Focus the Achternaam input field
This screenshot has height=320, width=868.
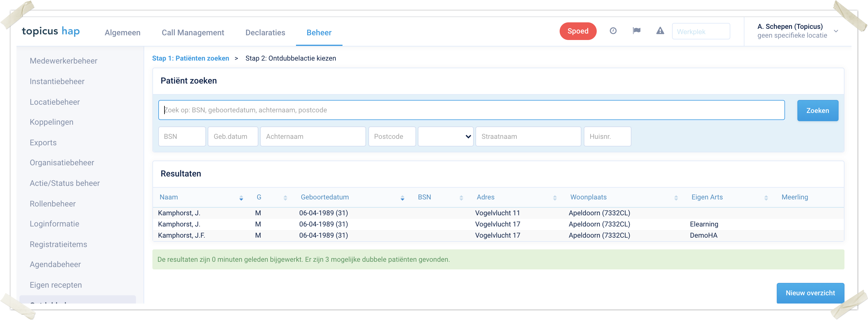312,136
